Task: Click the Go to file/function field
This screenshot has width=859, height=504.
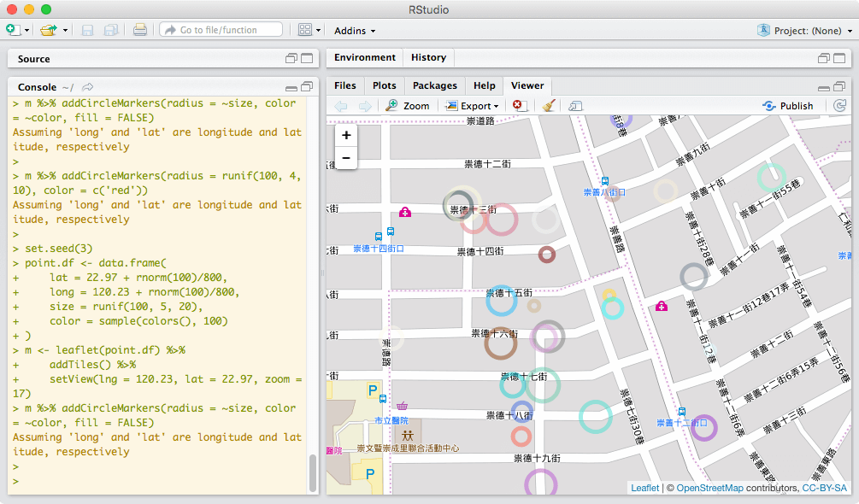Action: tap(221, 30)
